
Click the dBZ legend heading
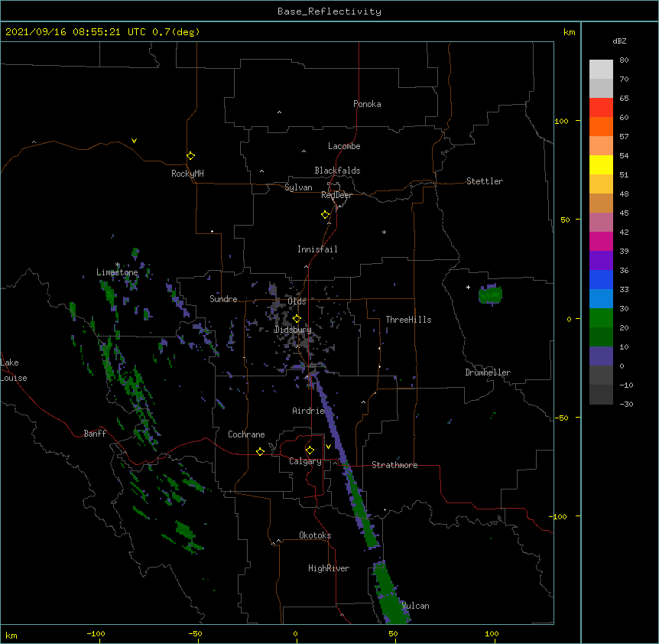point(619,41)
